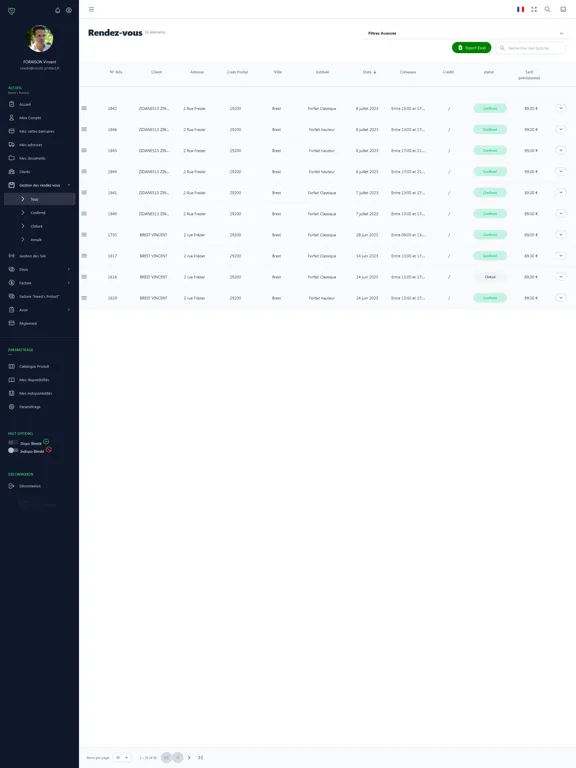This screenshot has height=768, width=576.
Task: Click the drag handle icon of row 1750
Action: (x=84, y=235)
